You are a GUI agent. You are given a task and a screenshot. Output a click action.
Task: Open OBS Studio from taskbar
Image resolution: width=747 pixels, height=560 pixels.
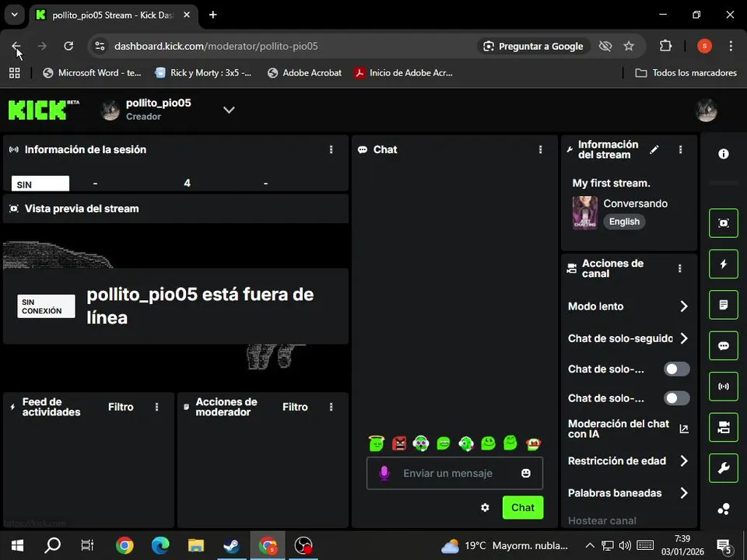pos(303,546)
